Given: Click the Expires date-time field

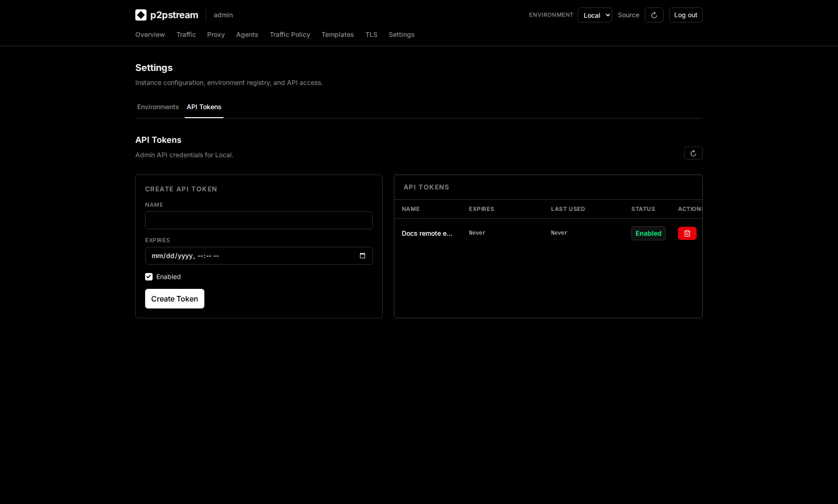Looking at the screenshot, I should point(259,256).
